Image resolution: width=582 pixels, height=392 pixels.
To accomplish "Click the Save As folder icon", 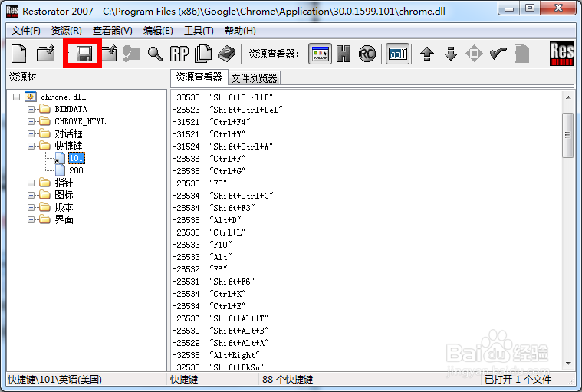I will (109, 54).
